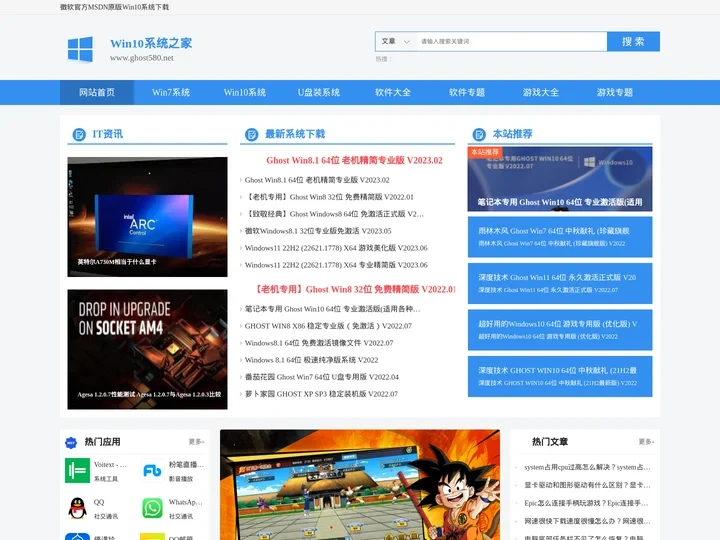The height and width of the screenshot is (540, 720).
Task: Open the 软件大全 nav item
Action: click(393, 92)
